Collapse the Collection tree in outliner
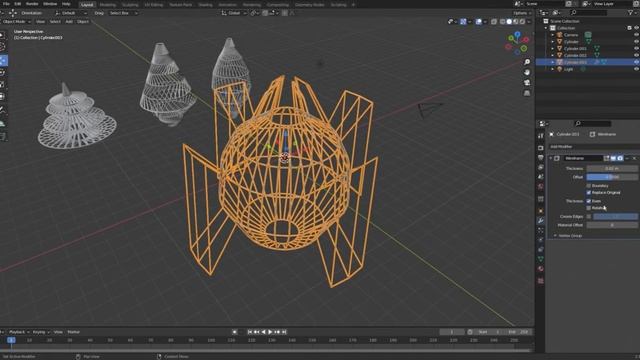The height and width of the screenshot is (360, 640). click(546, 28)
